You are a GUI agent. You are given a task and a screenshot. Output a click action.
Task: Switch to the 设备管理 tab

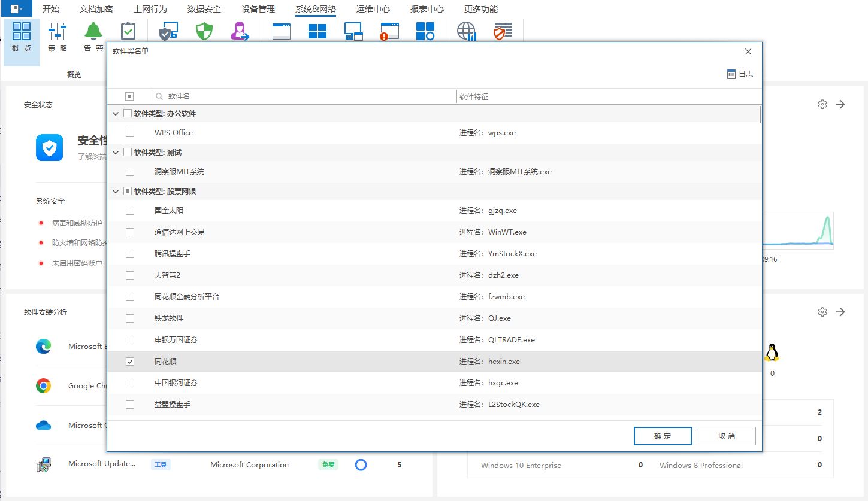point(258,9)
